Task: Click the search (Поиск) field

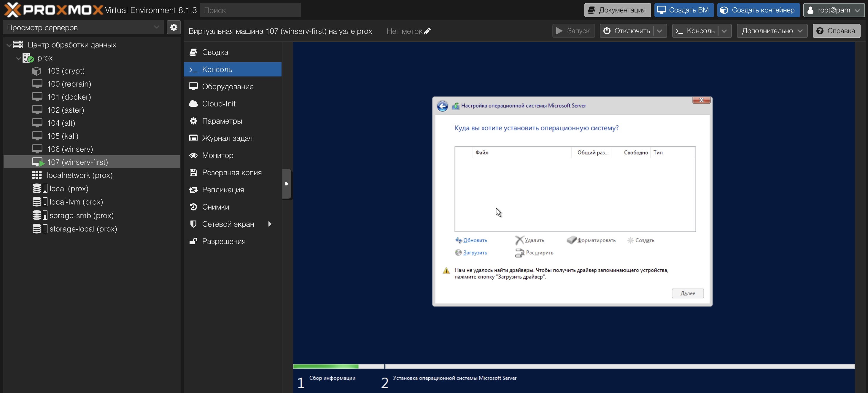Action: tap(250, 10)
